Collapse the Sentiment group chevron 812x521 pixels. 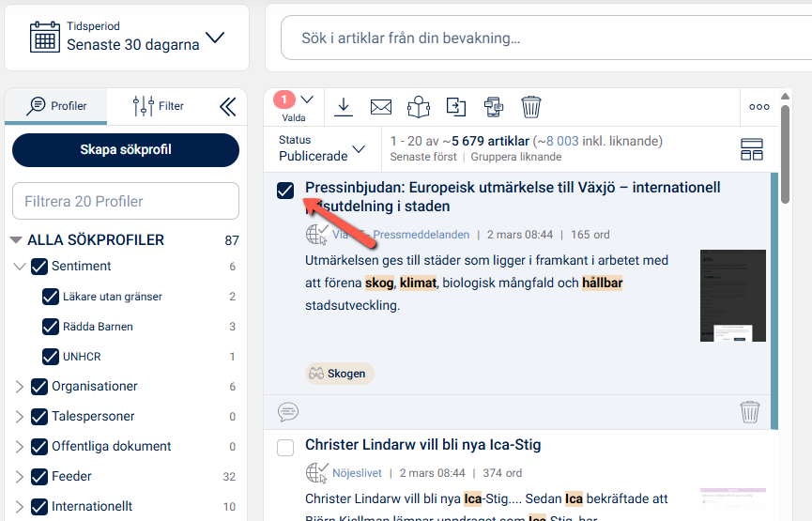click(x=19, y=267)
